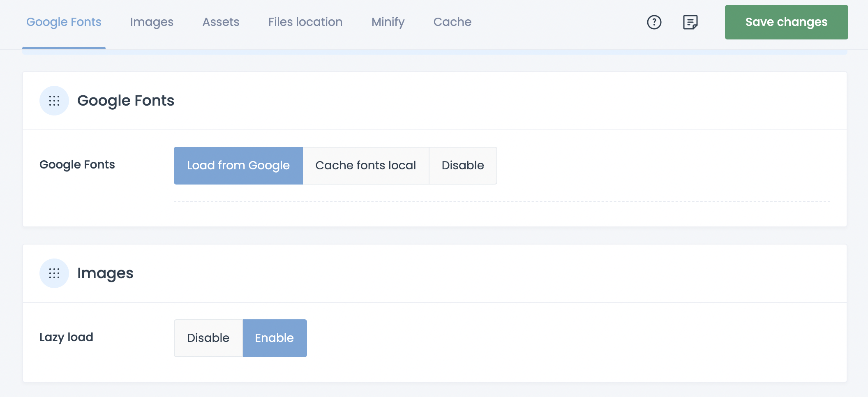Click the Google Fonts setting label
868x397 pixels.
(x=77, y=165)
